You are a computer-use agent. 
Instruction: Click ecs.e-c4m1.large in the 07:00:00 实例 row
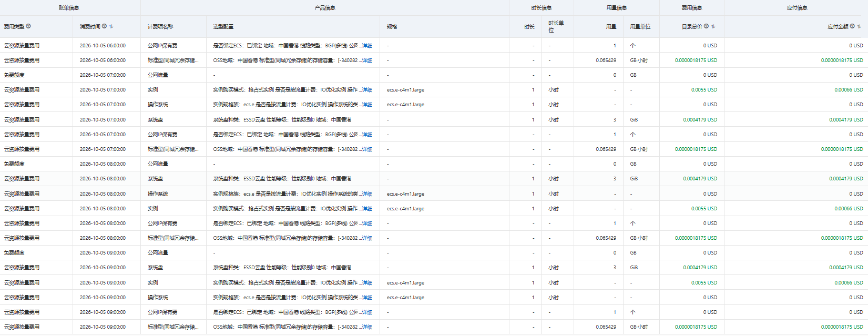[x=405, y=90]
